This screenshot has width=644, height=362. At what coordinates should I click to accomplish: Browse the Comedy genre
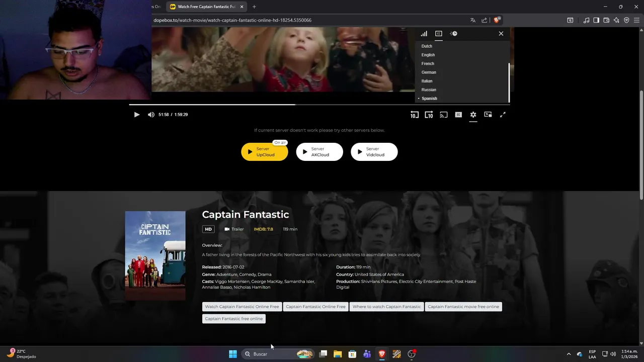point(247,275)
